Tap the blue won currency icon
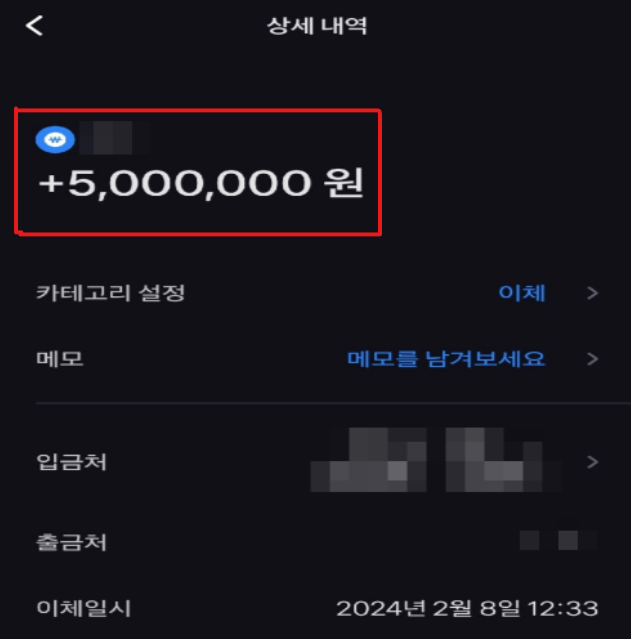 [55, 139]
